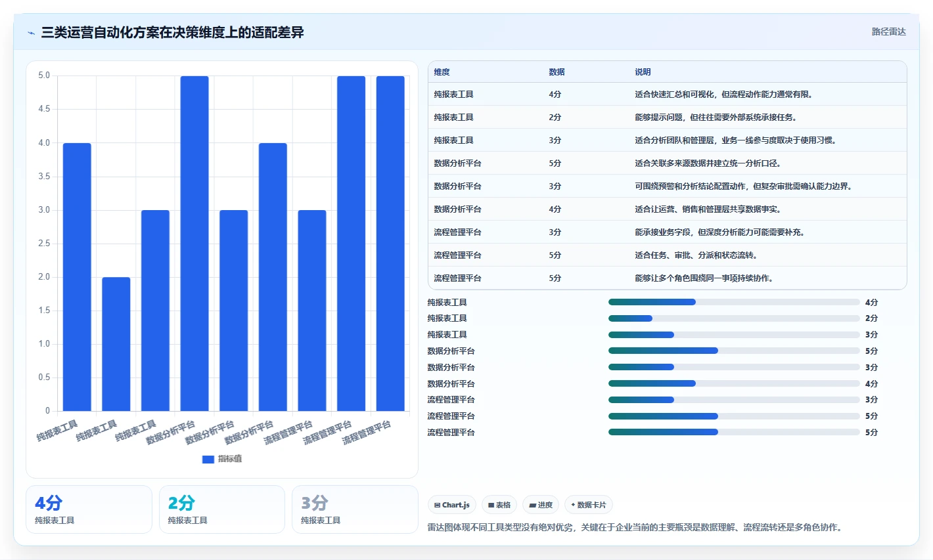The width and height of the screenshot is (933, 560).
Task: Click the 纯报表工具 progress bar showing 4分
Action: click(x=734, y=302)
